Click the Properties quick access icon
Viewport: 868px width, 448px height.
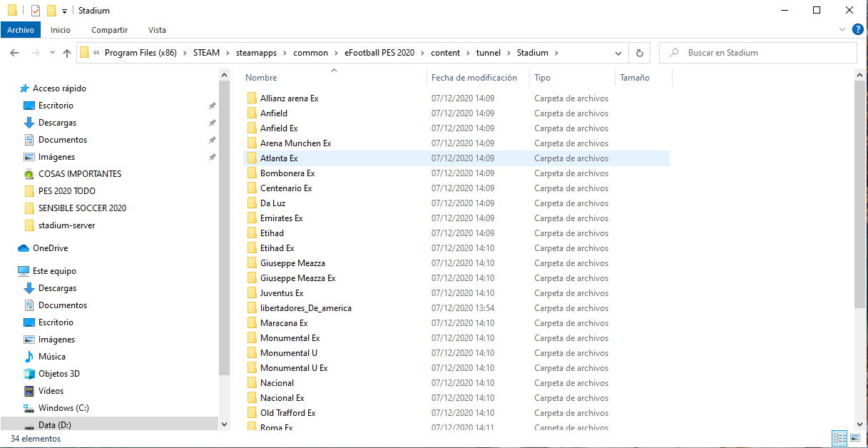[36, 11]
